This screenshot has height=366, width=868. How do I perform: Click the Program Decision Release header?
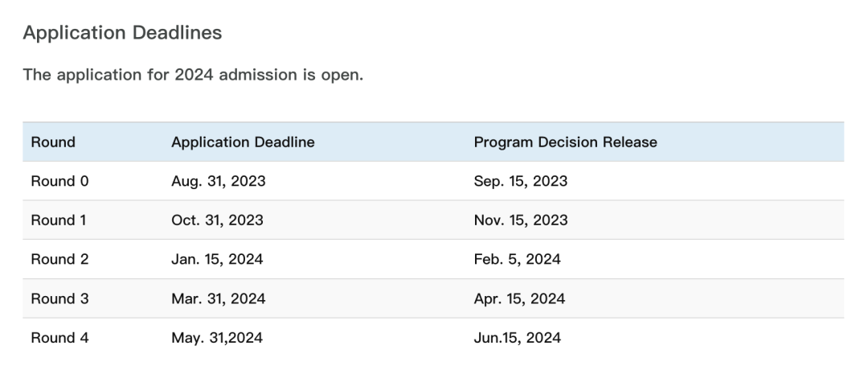pyautogui.click(x=565, y=142)
